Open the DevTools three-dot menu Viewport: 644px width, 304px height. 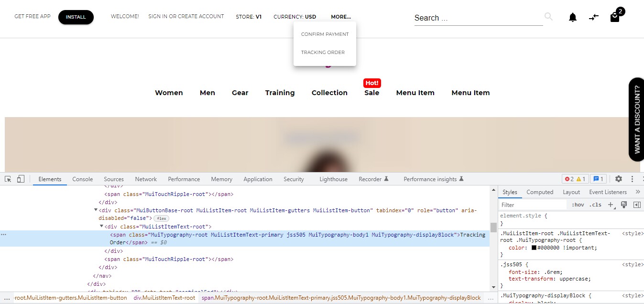pos(632,178)
